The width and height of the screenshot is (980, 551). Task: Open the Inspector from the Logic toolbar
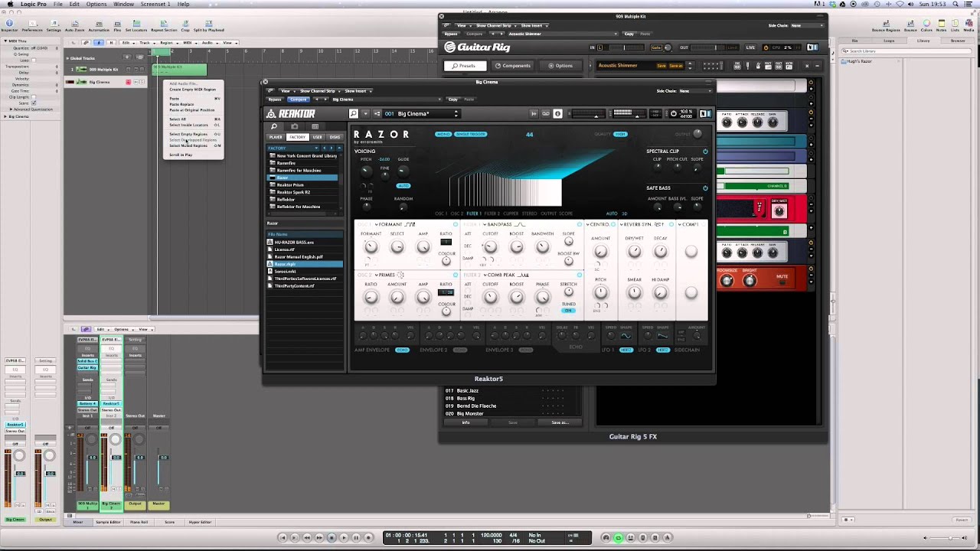tap(9, 24)
